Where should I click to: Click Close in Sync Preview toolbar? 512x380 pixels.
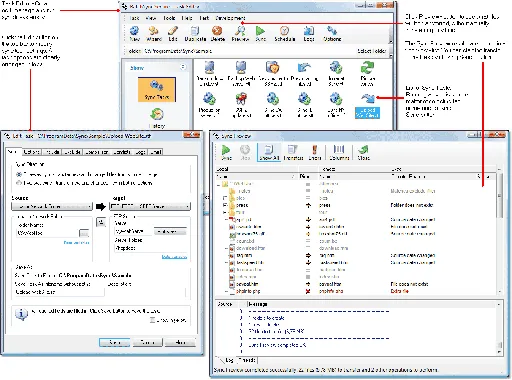[363, 152]
